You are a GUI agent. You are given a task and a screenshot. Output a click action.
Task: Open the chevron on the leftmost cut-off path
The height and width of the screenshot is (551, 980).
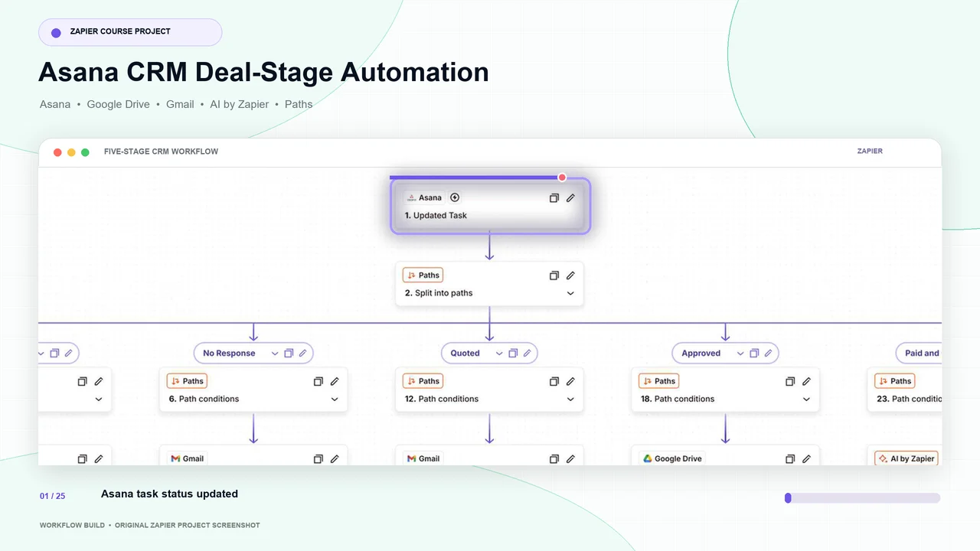click(x=41, y=354)
